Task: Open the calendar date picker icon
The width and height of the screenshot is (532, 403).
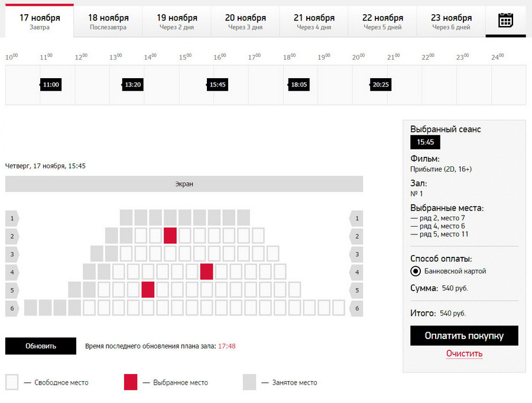Action: [x=505, y=20]
